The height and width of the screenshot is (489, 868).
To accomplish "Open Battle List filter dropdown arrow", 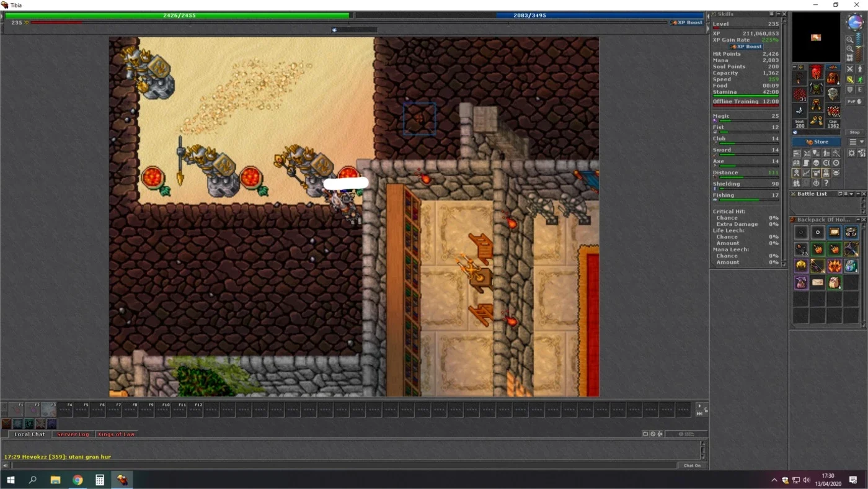I will (851, 194).
